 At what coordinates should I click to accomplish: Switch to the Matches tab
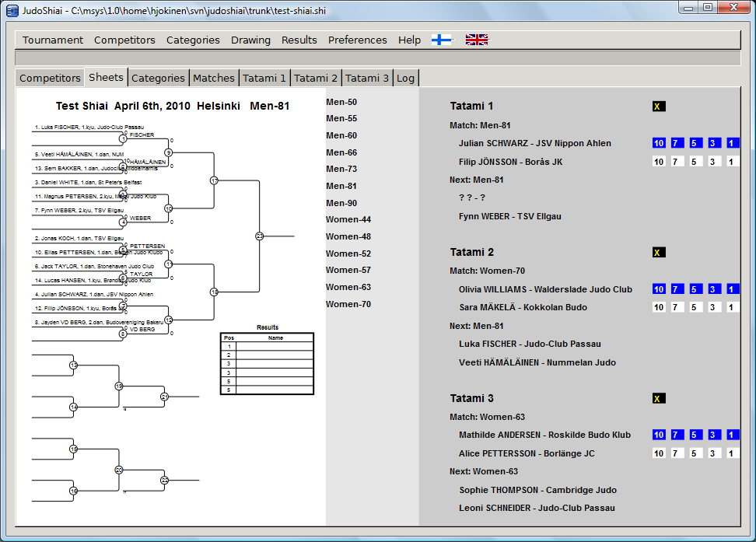coord(213,78)
